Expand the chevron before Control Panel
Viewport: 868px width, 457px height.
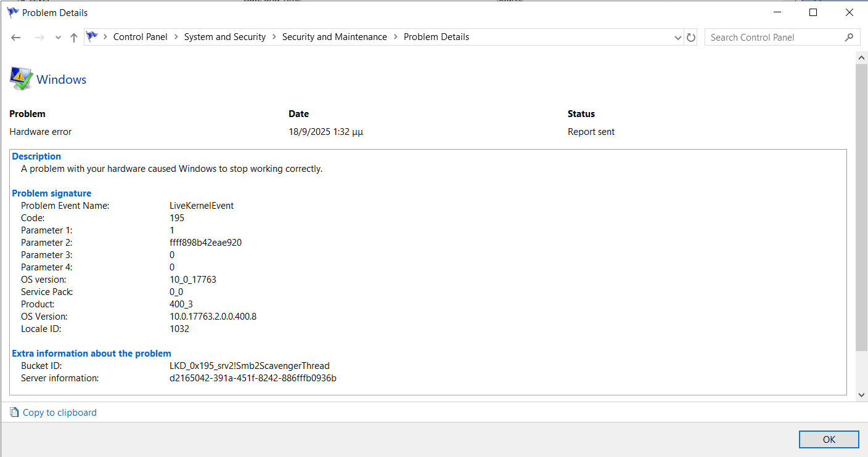(105, 37)
